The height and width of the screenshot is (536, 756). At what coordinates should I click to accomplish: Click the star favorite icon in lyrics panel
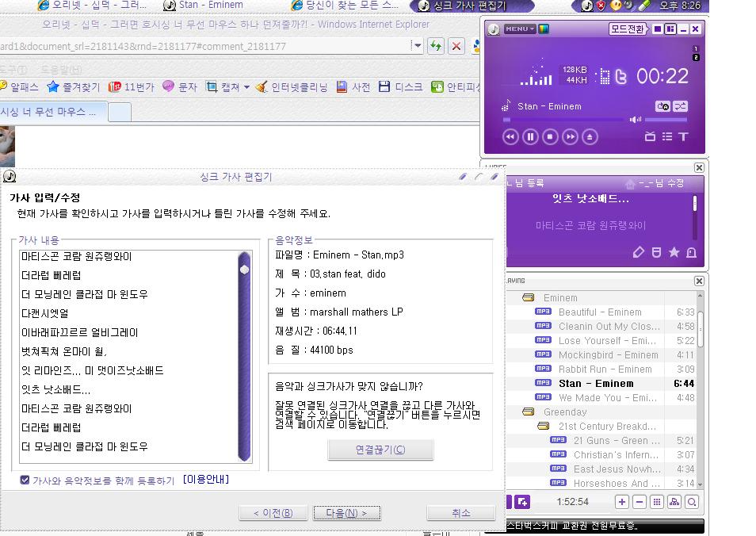click(674, 252)
